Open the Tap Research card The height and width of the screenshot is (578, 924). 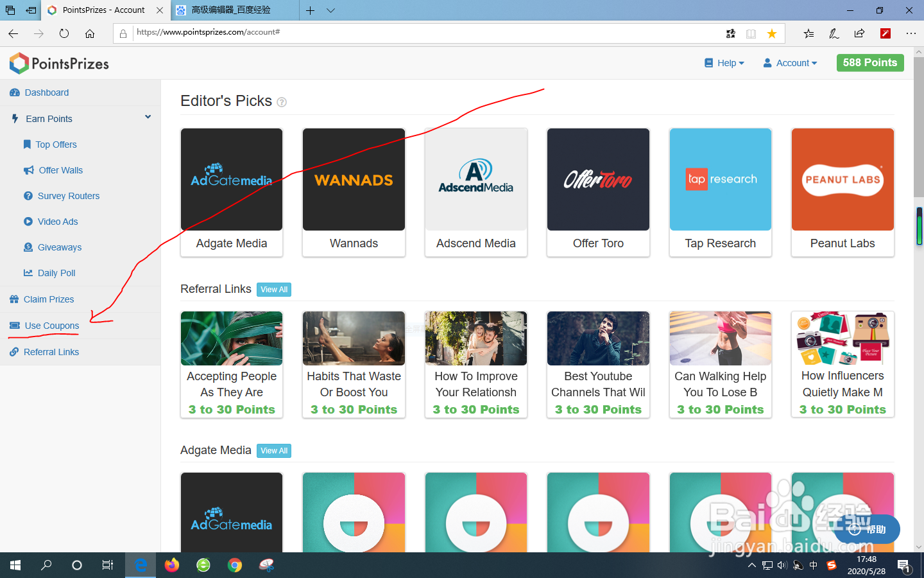click(721, 192)
